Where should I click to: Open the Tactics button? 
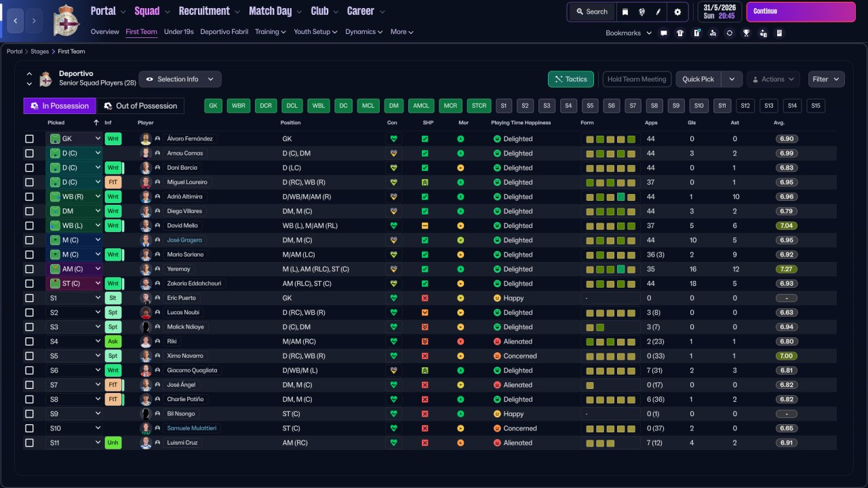(571, 79)
